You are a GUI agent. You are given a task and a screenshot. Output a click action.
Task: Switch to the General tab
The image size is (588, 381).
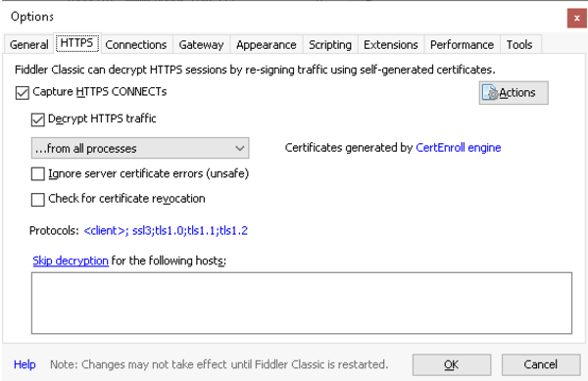28,45
